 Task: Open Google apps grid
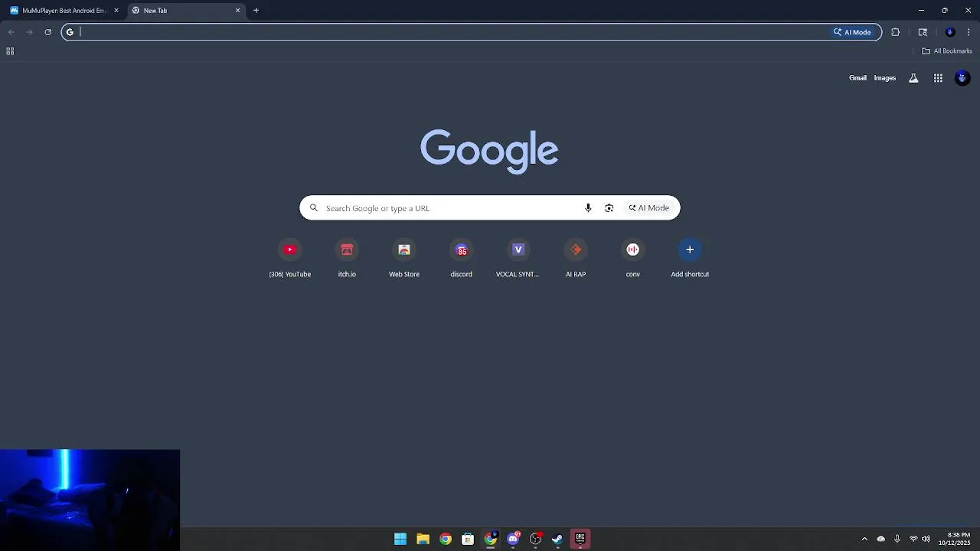click(x=938, y=78)
